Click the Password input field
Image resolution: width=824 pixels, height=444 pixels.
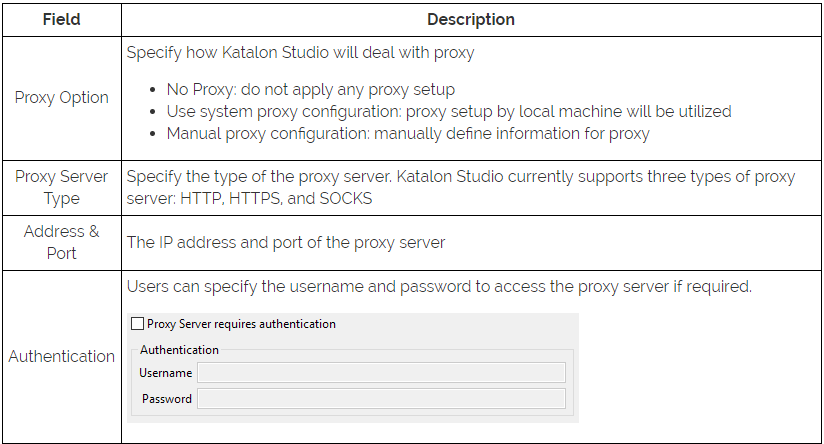tap(381, 399)
